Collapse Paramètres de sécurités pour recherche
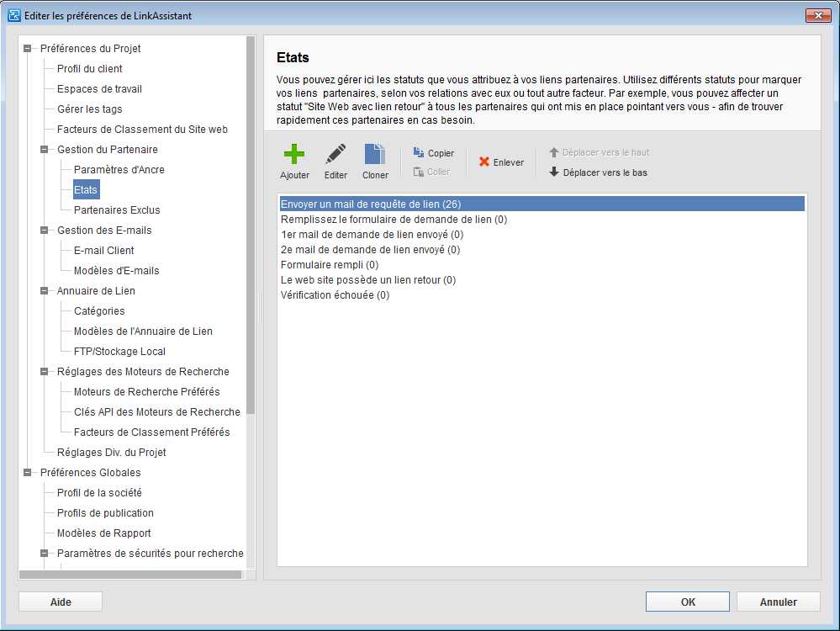This screenshot has width=840, height=631. coord(45,554)
